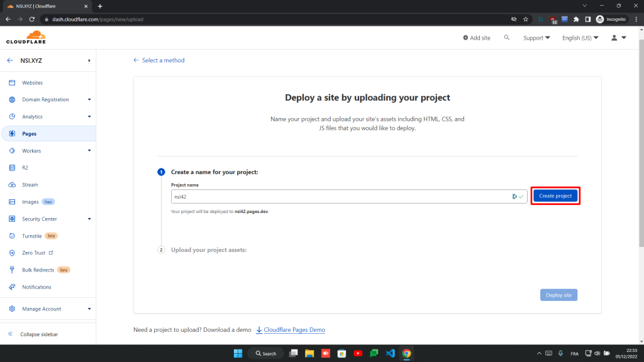Click the Domain Registration globe icon
The width and height of the screenshot is (644, 362).
(12, 100)
